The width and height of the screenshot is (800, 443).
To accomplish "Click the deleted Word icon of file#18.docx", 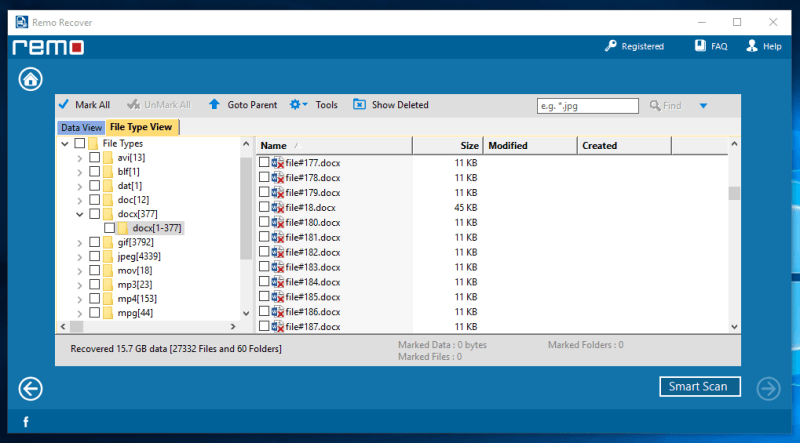I will [x=278, y=207].
